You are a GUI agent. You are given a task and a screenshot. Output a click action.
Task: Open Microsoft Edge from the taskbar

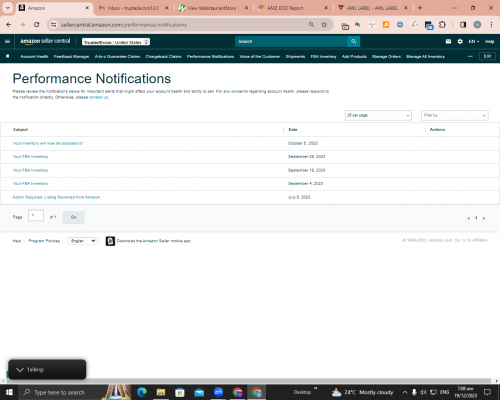pyautogui.click(x=141, y=392)
